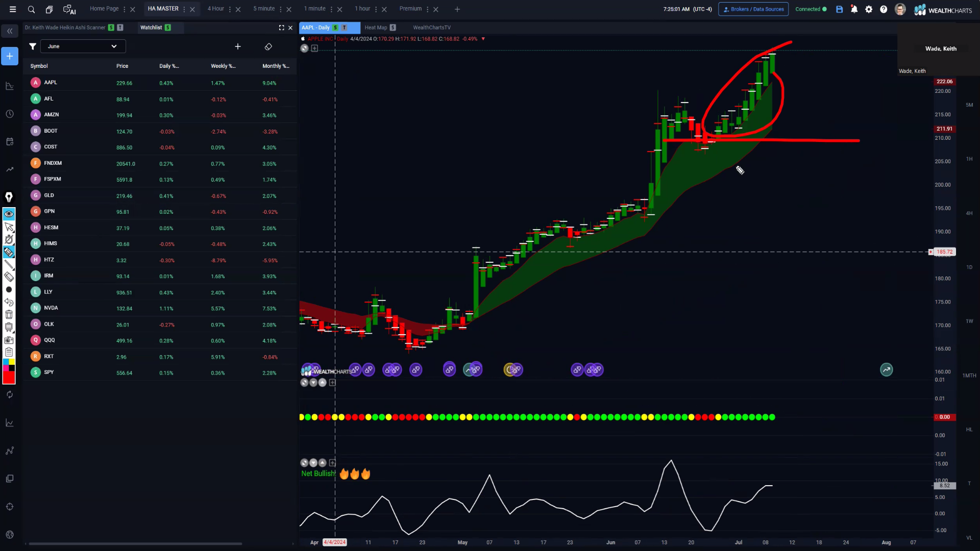Select the arrow pointer drawing tool
Screen dimensions: 980x551
(9, 227)
